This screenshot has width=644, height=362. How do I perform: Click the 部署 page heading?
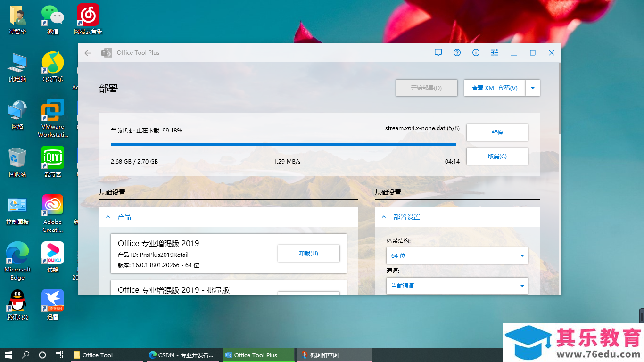(x=108, y=88)
